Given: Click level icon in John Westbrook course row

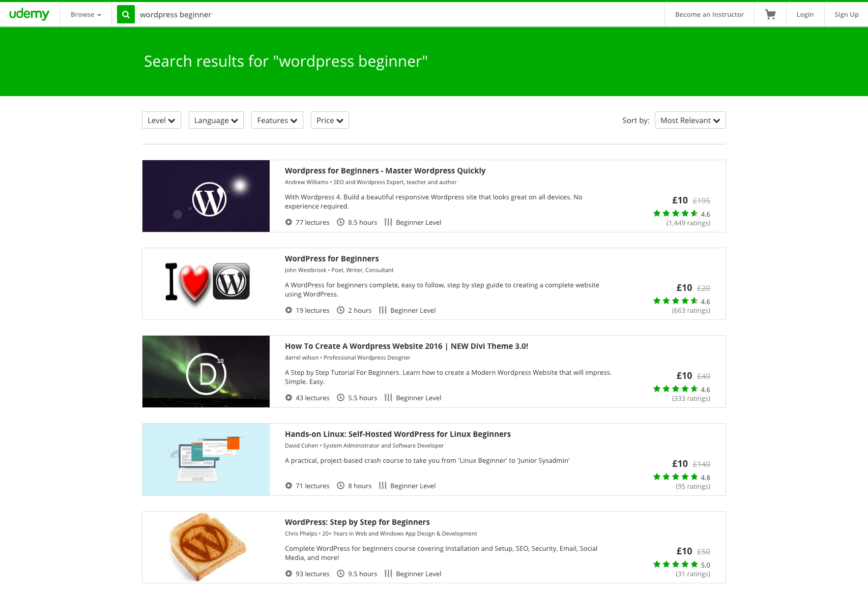Looking at the screenshot, I should coord(383,310).
